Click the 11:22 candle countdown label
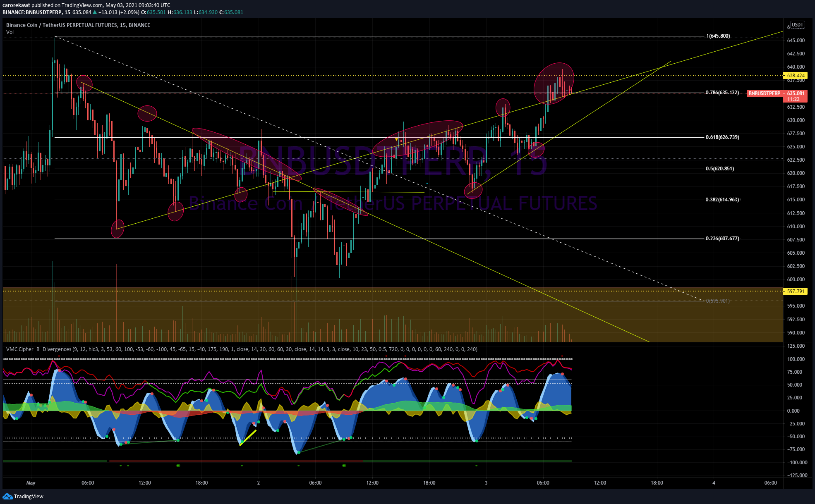Viewport: 815px width, 504px height. [x=793, y=99]
